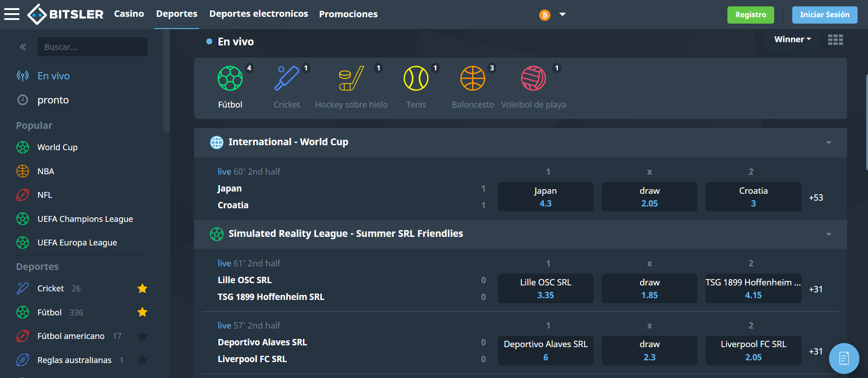This screenshot has height=378, width=868.
Task: Switch to the grid layout view icon
Action: tap(835, 40)
